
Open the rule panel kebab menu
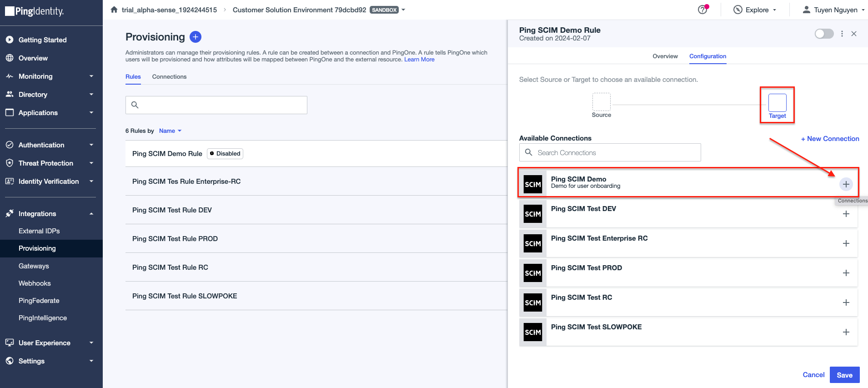coord(842,34)
